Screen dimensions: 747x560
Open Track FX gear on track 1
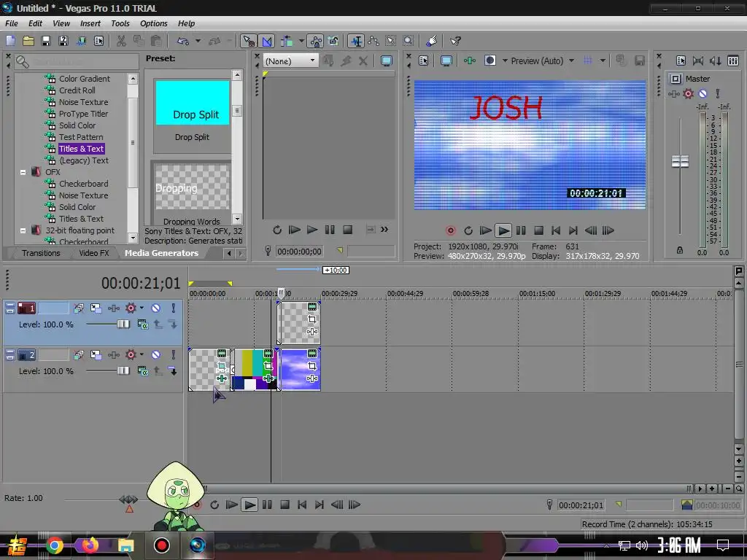tap(131, 308)
